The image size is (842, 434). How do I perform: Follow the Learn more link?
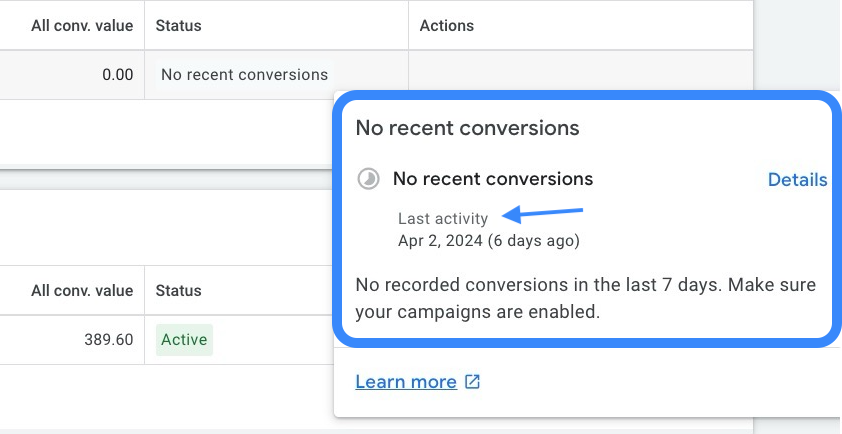(x=406, y=382)
